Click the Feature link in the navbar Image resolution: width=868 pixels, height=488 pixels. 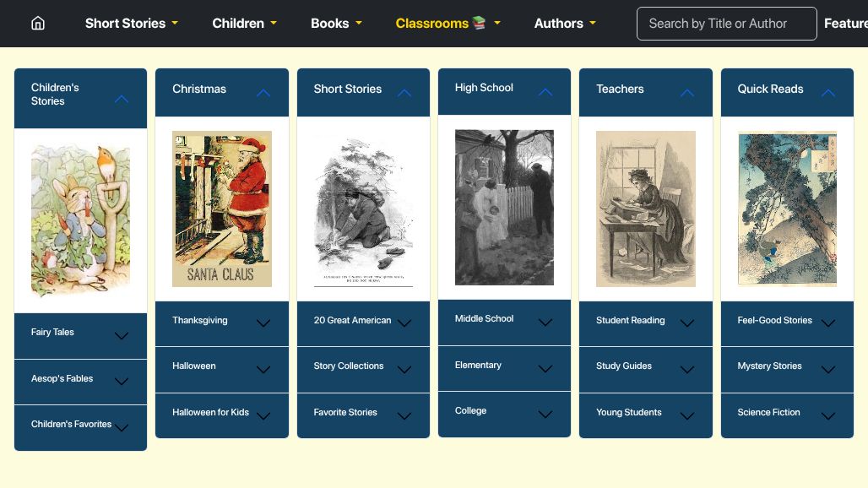click(x=845, y=24)
